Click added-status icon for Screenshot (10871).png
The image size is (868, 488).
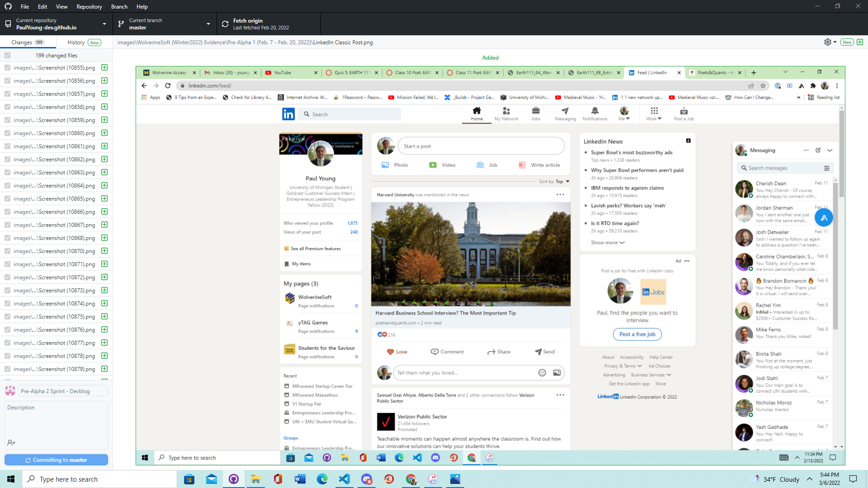click(x=104, y=264)
